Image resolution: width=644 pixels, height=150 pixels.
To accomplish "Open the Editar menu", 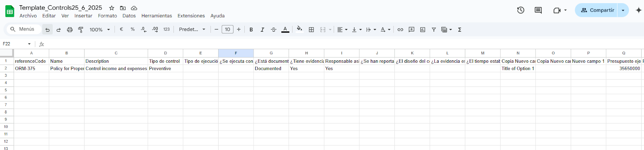I will click(49, 16).
